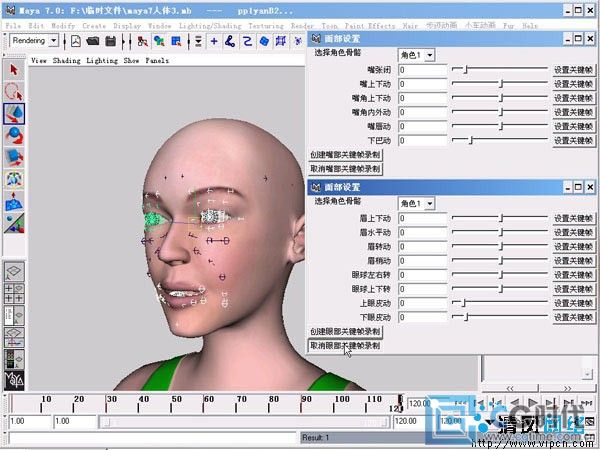Click the select by component type icon
Image resolution: width=600 pixels, height=450 pixels.
176,41
